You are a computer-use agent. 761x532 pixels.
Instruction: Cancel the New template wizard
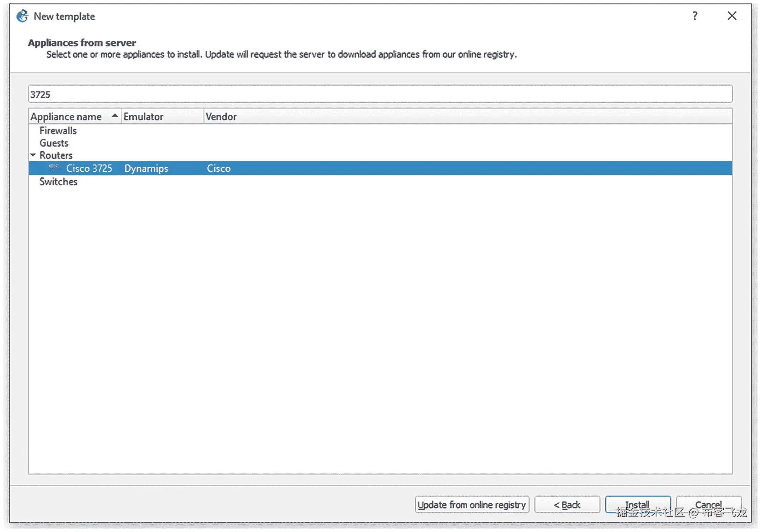709,504
